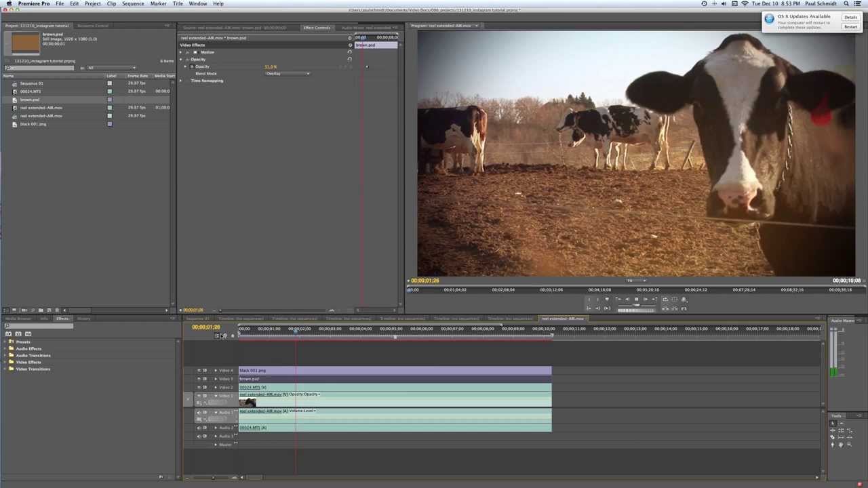
Task: Select the Track Select tool
Action: click(842, 423)
